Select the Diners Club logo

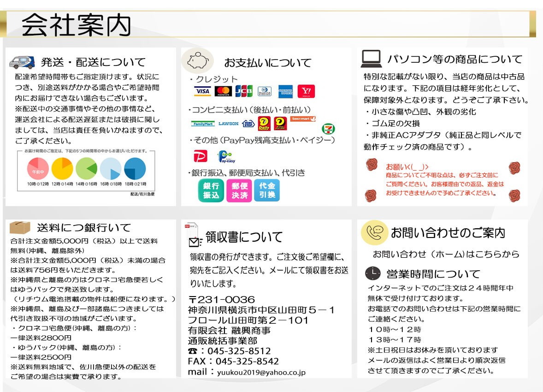coord(265,91)
